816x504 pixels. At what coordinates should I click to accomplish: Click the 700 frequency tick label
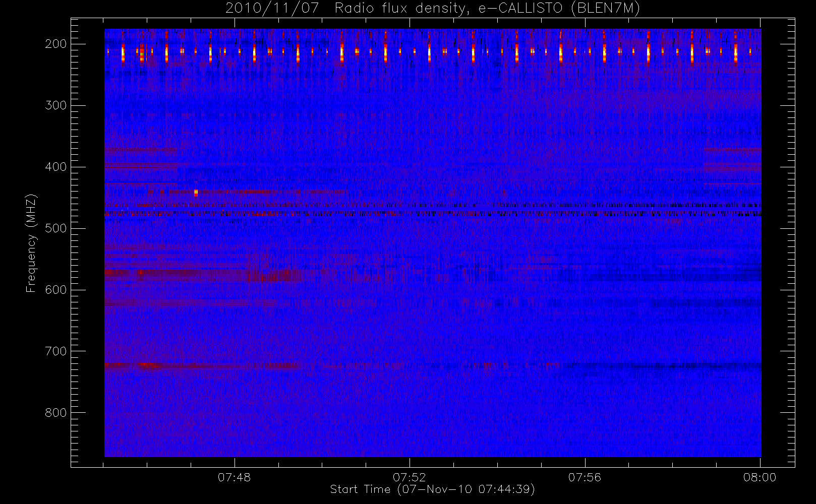point(56,351)
